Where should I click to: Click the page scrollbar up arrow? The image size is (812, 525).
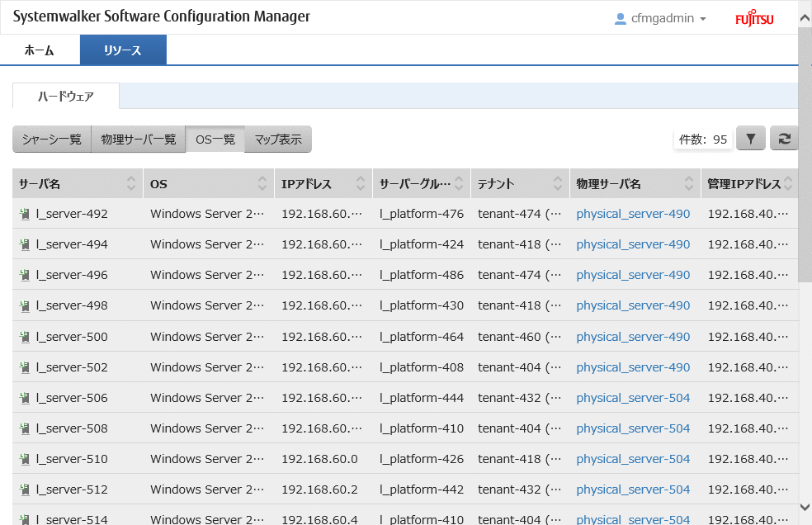click(x=805, y=17)
